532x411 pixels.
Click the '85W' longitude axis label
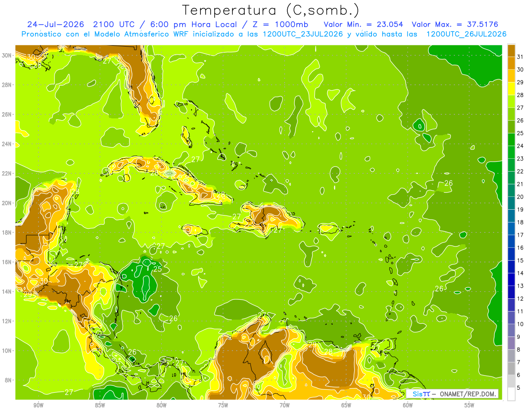[100, 405]
